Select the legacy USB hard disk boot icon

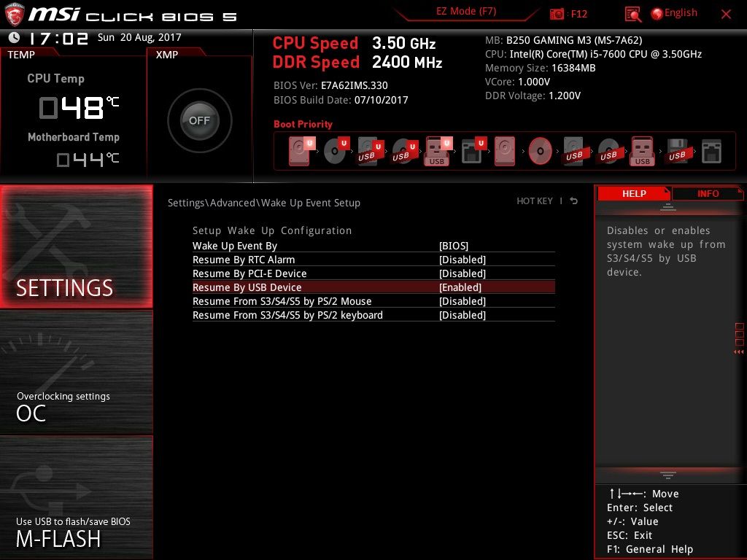click(x=575, y=150)
